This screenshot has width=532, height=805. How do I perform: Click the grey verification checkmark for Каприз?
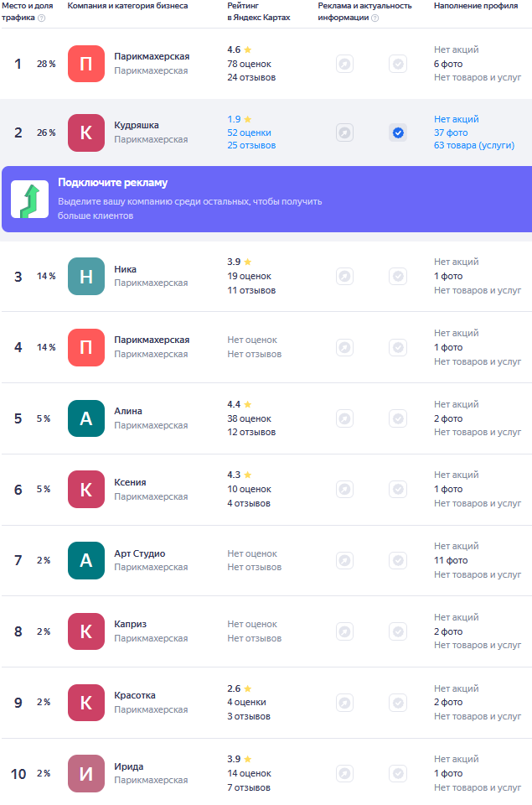pos(398,631)
